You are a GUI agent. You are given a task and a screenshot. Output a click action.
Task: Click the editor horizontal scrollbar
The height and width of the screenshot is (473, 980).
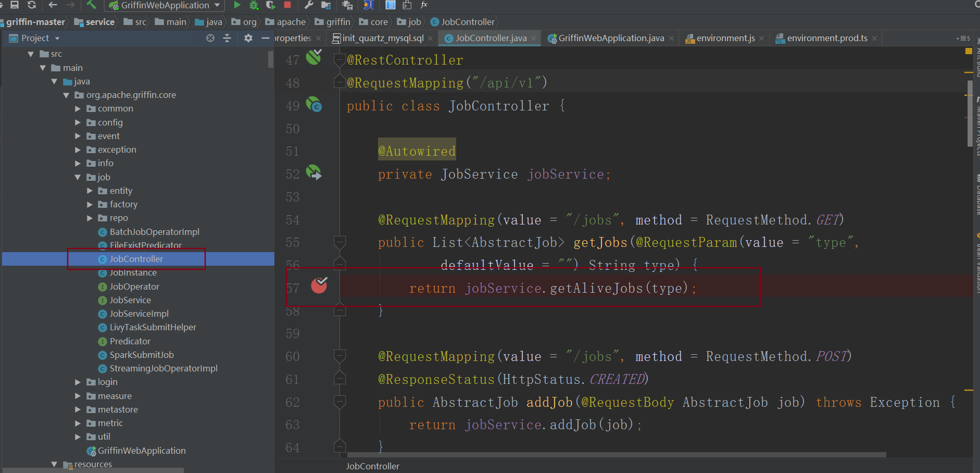[x=617, y=455]
